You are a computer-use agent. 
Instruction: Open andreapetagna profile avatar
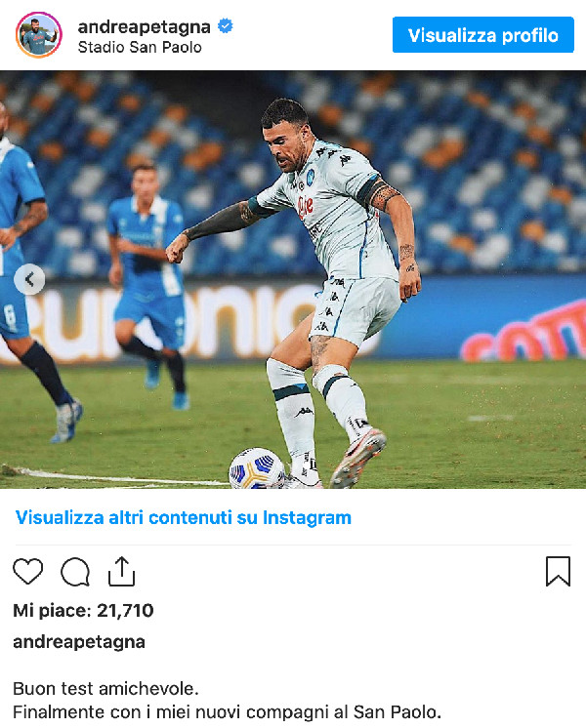pos(38,35)
